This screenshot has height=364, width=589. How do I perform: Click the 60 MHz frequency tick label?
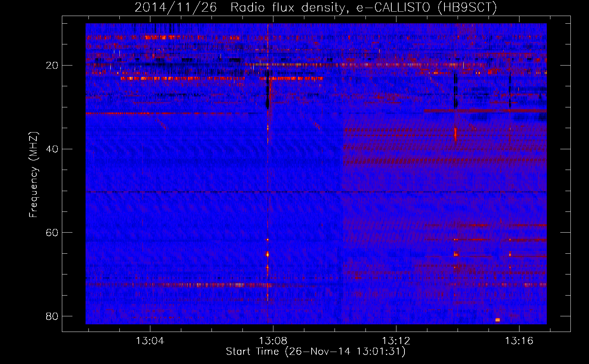pyautogui.click(x=52, y=233)
